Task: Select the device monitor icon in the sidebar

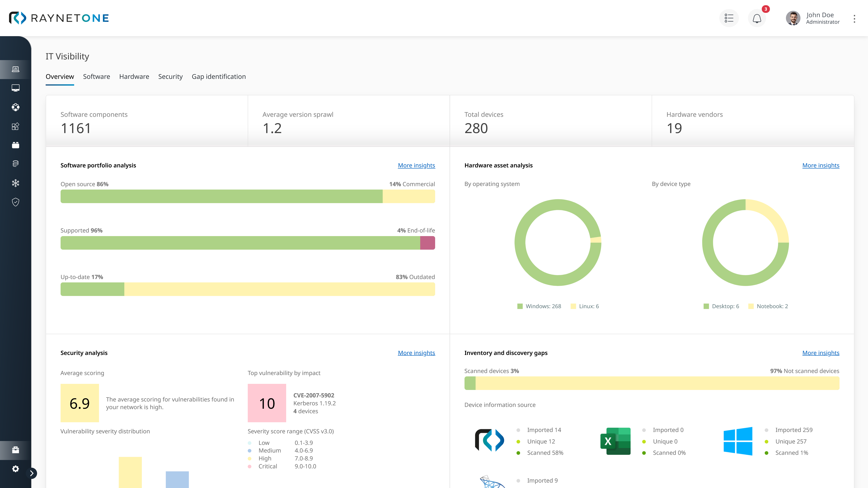Action: click(15, 88)
